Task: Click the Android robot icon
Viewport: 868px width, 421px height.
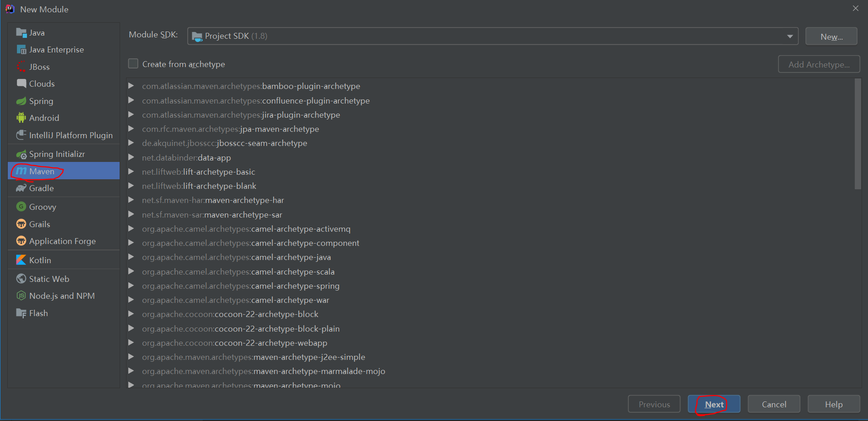Action: click(x=21, y=118)
